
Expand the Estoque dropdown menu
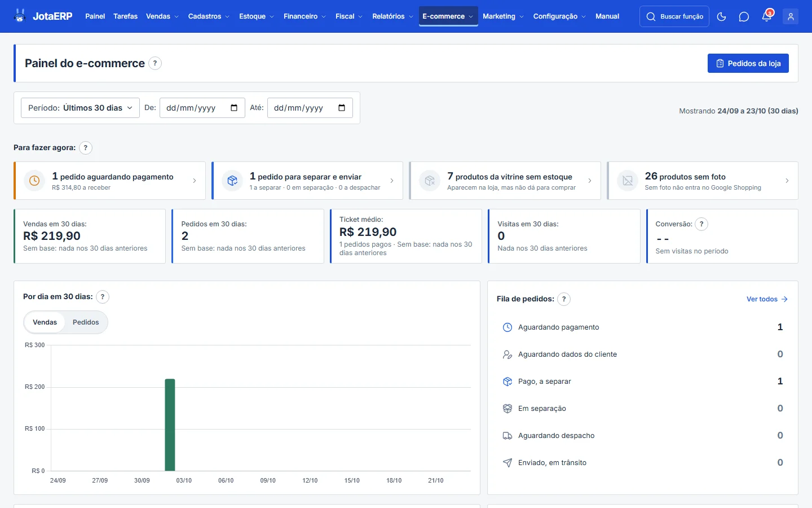(257, 16)
